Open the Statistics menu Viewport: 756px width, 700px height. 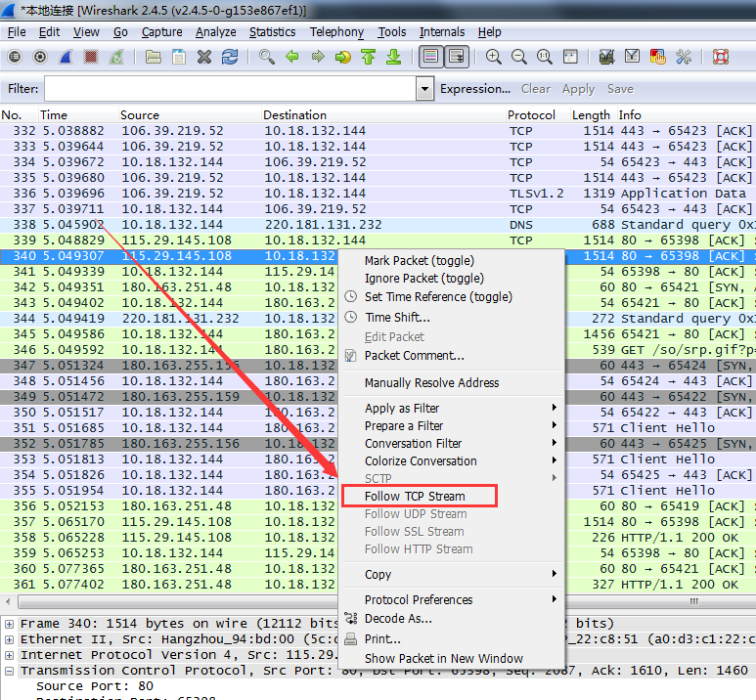[273, 32]
